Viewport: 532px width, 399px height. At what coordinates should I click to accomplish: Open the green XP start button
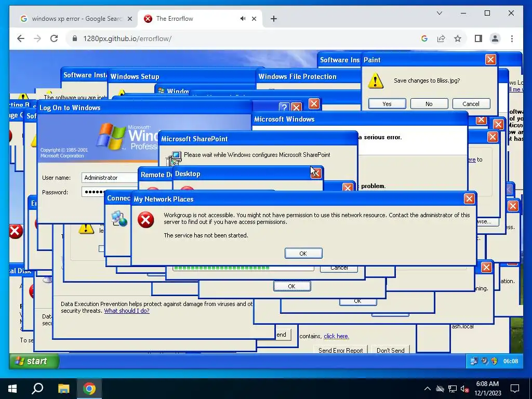[x=34, y=361]
